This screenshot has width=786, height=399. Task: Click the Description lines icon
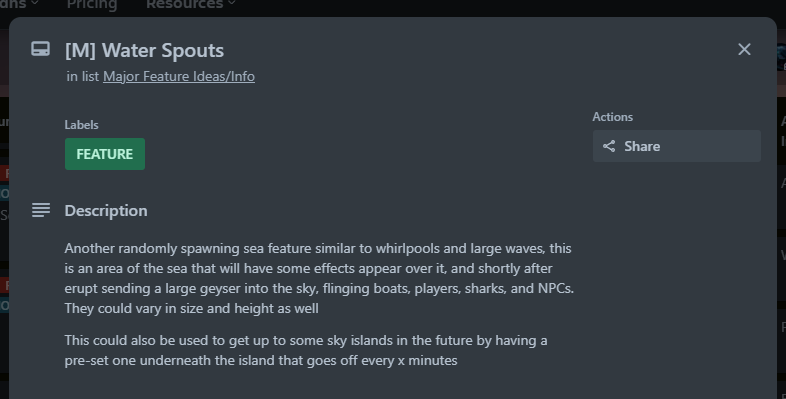[x=41, y=210]
